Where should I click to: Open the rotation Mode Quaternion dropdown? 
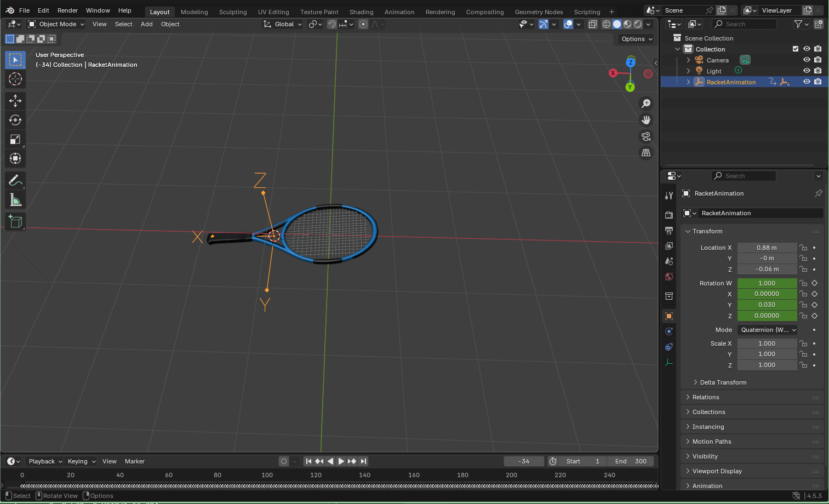(x=767, y=330)
